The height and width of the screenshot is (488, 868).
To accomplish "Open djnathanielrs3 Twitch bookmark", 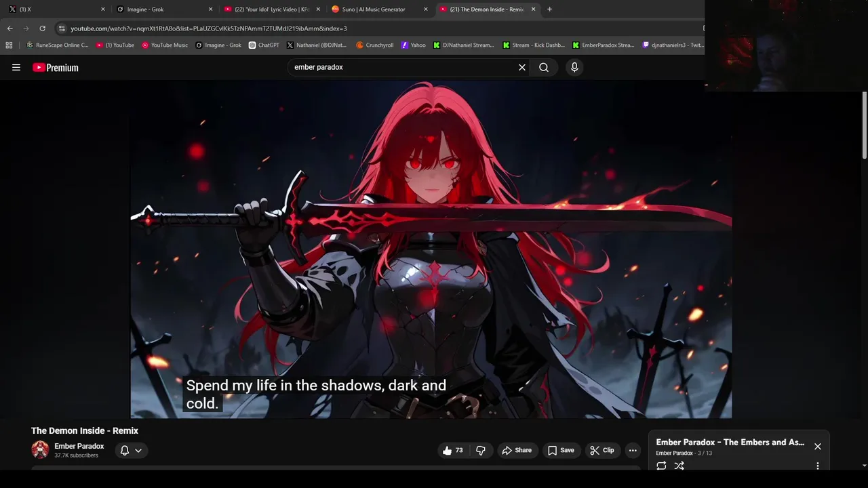I will [673, 45].
